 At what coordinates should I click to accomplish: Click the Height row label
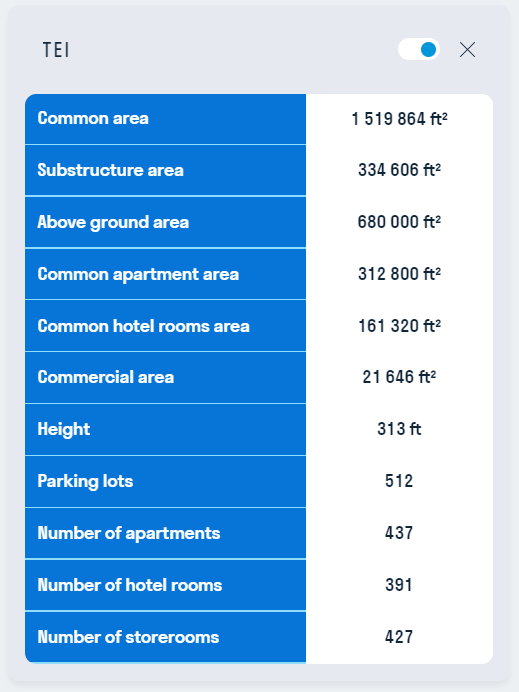coord(64,429)
